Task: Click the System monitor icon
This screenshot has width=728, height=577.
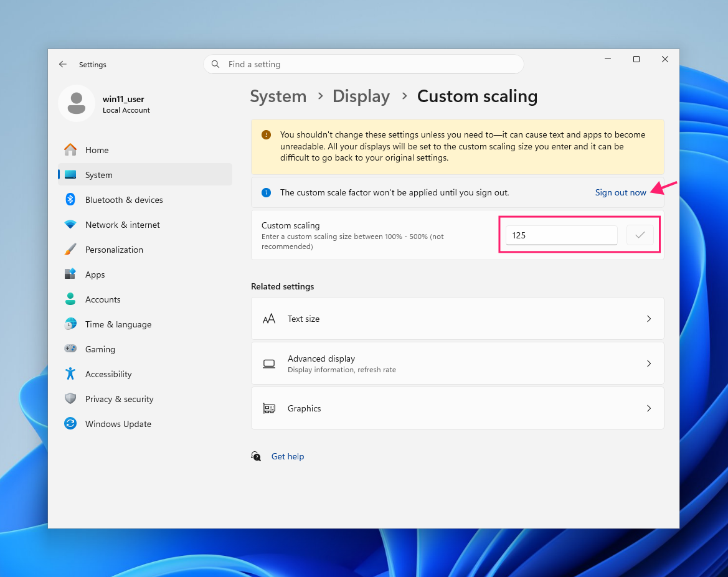Action: coord(70,175)
